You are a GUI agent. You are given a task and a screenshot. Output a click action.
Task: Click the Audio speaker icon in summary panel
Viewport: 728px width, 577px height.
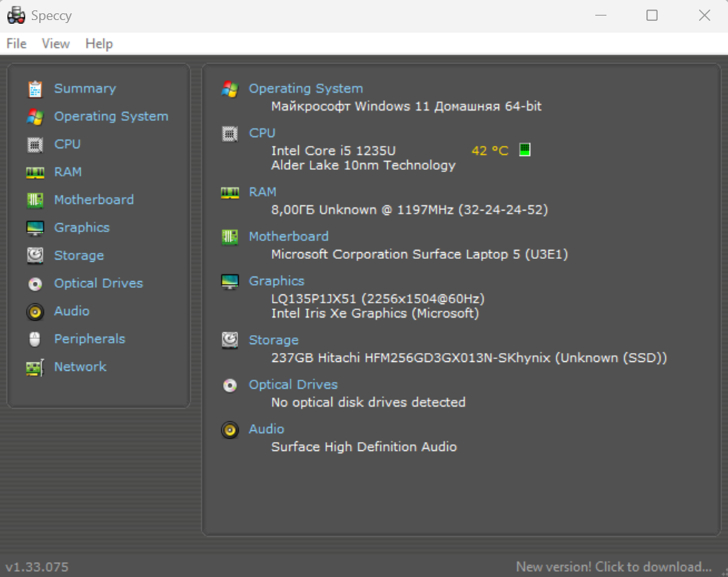(x=230, y=429)
